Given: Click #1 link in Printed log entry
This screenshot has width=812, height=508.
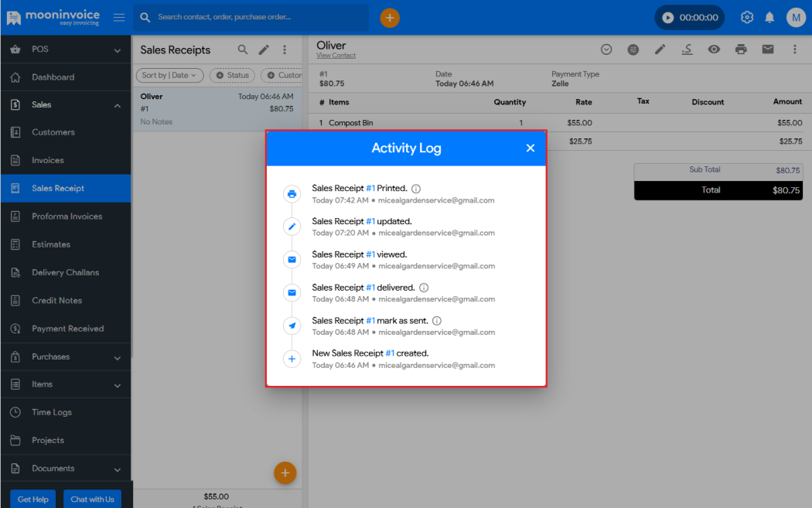Looking at the screenshot, I should click(370, 188).
